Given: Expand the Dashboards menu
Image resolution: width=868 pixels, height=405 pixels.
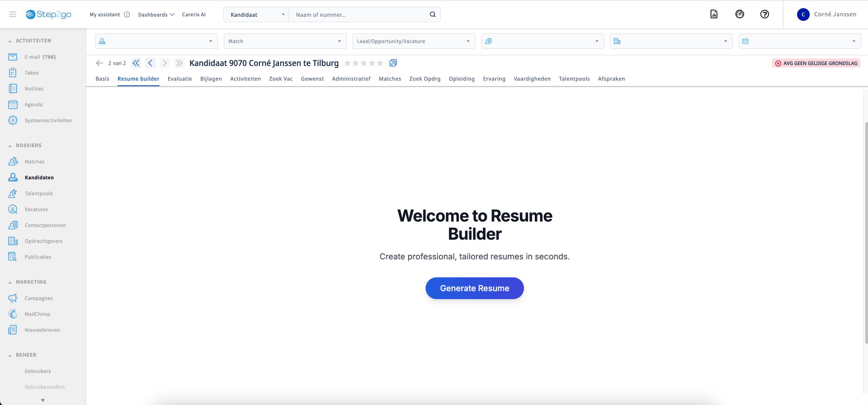Looking at the screenshot, I should pos(156,15).
